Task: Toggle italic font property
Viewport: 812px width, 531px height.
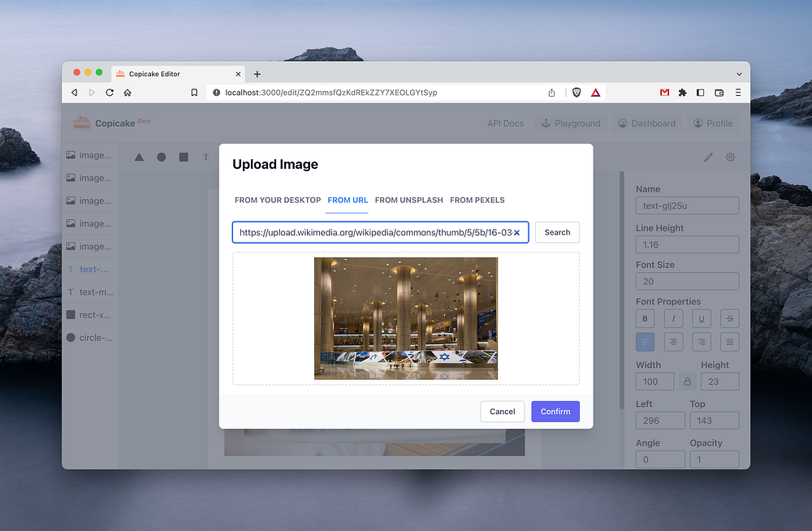Action: [x=673, y=318]
